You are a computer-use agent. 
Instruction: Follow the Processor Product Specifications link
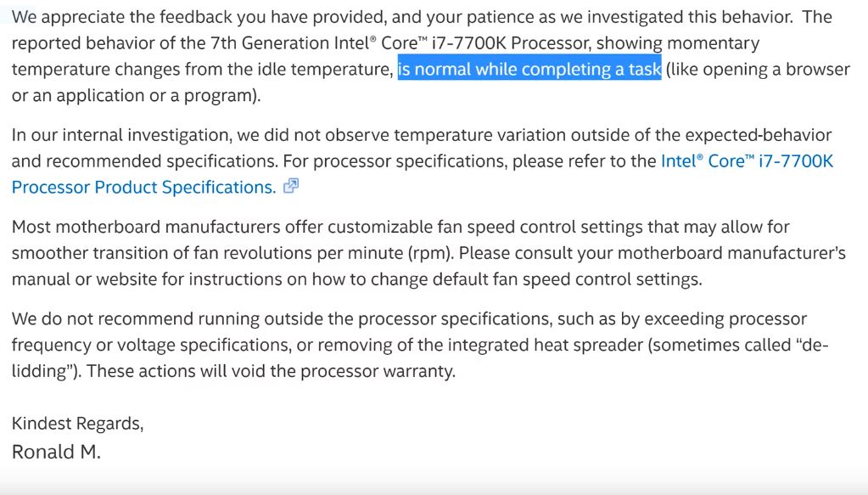click(x=143, y=188)
